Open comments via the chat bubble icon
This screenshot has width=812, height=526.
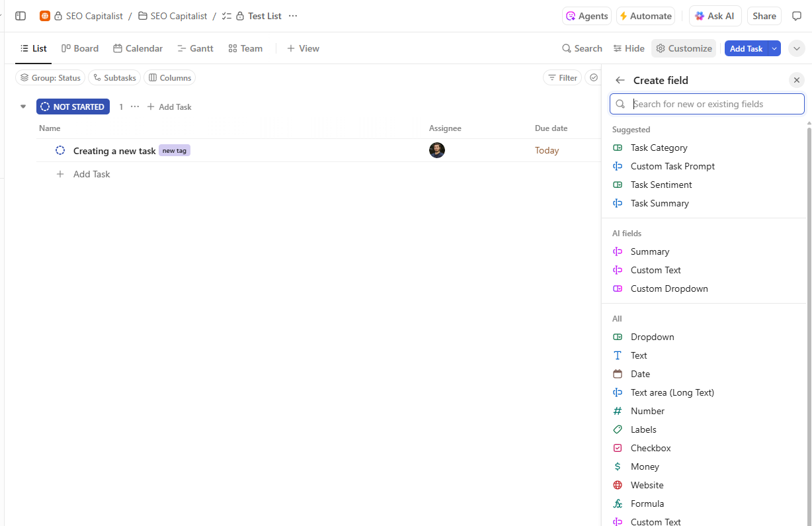(797, 15)
